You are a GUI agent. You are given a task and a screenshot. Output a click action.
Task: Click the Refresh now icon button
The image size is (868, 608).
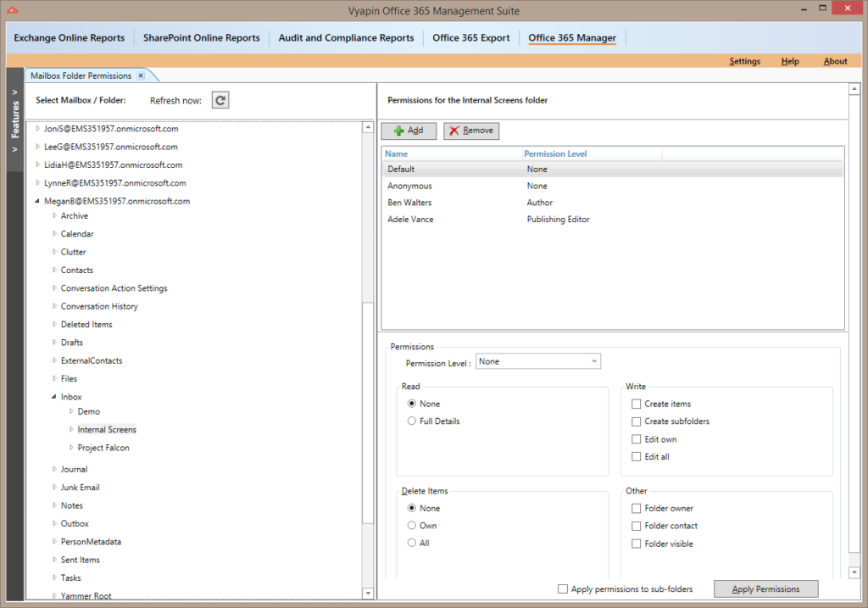tap(220, 100)
